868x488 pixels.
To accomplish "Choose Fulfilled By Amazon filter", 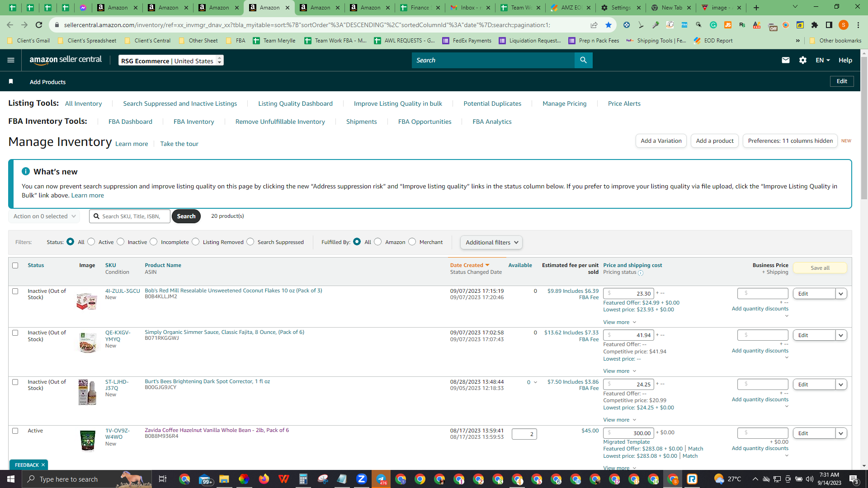I will tap(378, 242).
